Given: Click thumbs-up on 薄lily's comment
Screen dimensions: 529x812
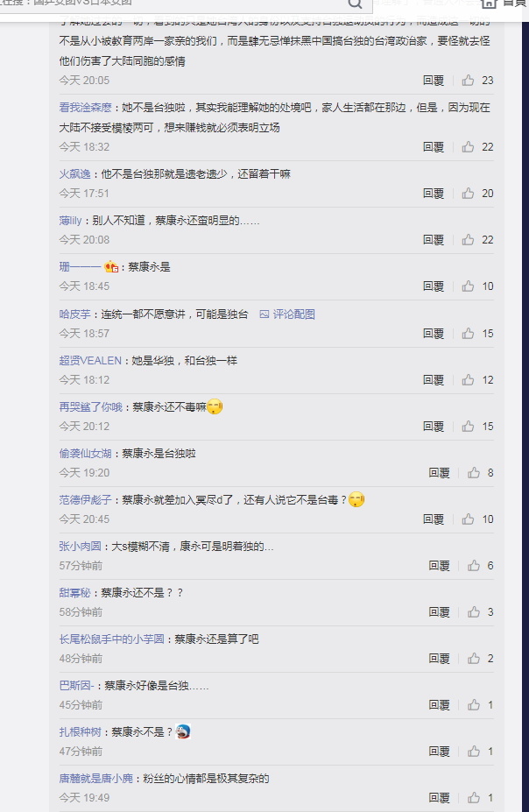Looking at the screenshot, I should tap(468, 240).
